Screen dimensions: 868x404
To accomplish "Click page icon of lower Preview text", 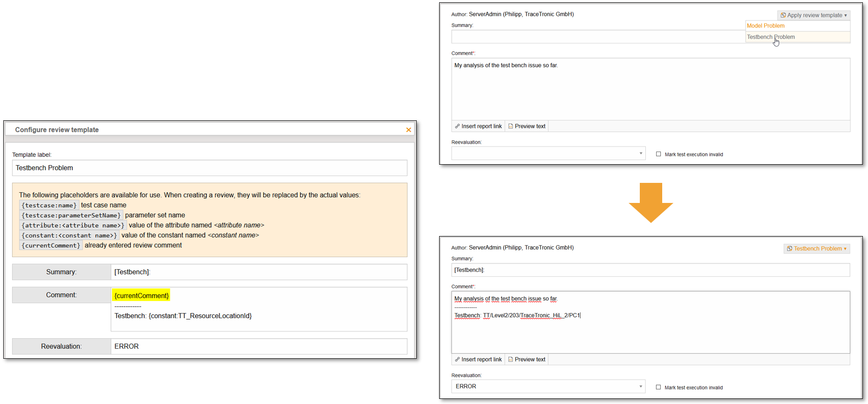I will click(511, 360).
